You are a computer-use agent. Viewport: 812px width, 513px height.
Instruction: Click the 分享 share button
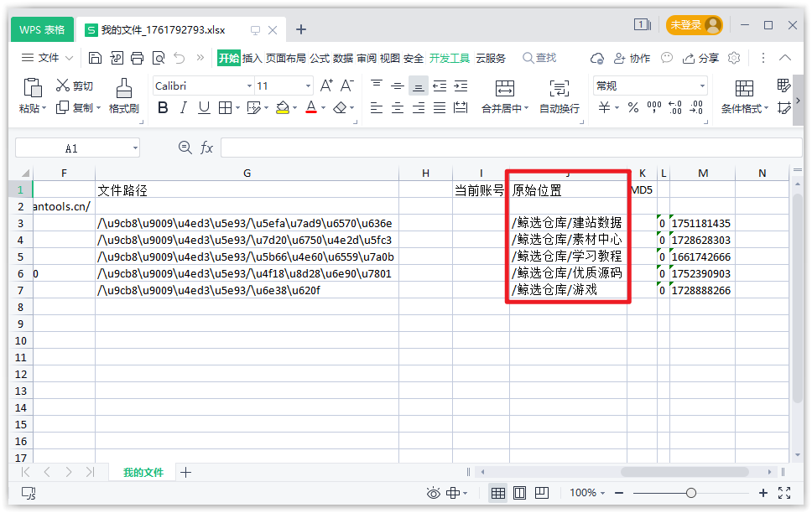tap(700, 58)
